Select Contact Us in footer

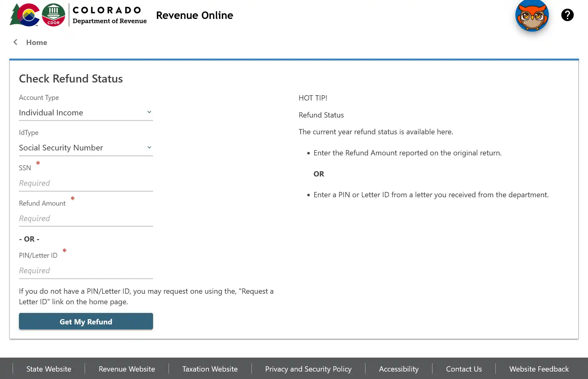coord(464,369)
